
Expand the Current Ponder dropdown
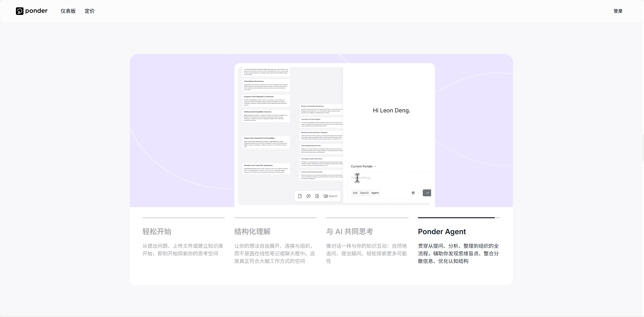(x=363, y=166)
